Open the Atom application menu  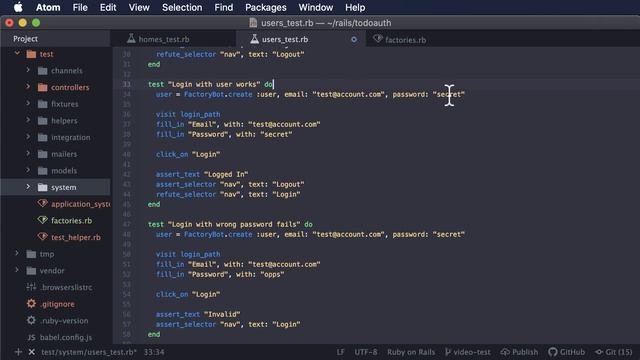[48, 7]
